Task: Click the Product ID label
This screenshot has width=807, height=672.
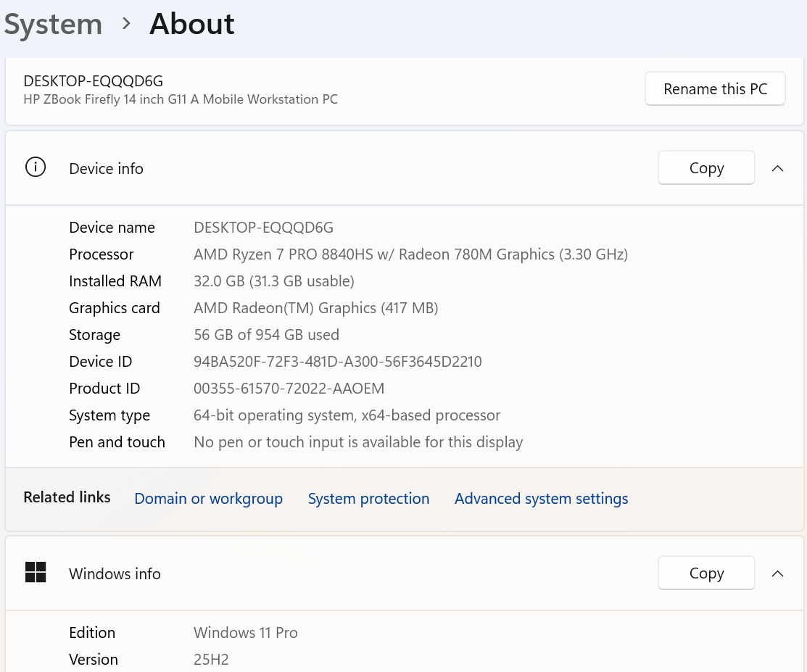Action: click(x=104, y=388)
